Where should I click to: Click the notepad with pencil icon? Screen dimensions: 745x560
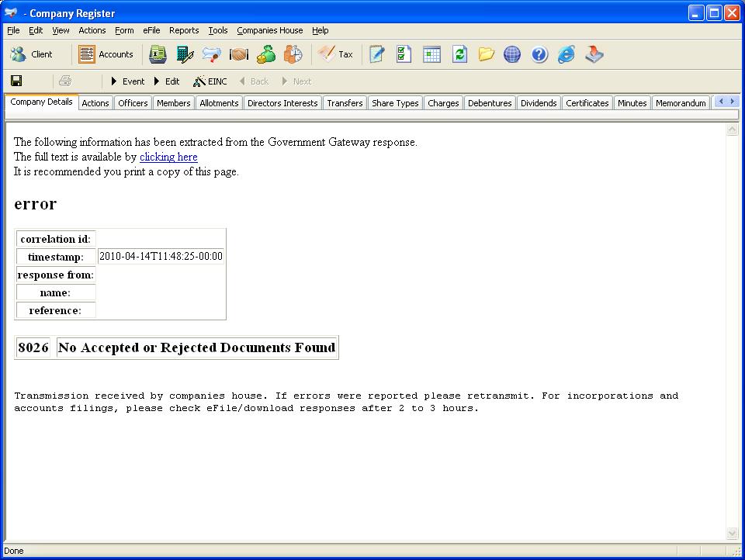pos(377,54)
